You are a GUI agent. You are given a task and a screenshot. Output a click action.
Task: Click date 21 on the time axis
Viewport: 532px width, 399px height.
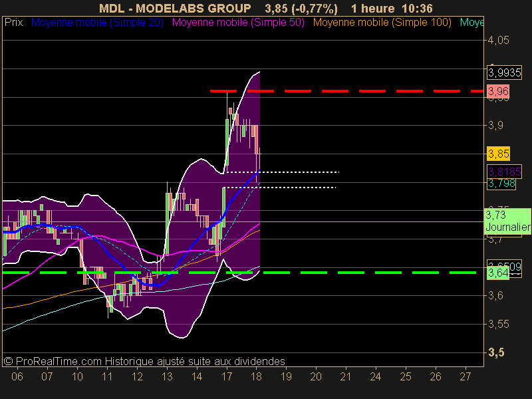coord(346,376)
